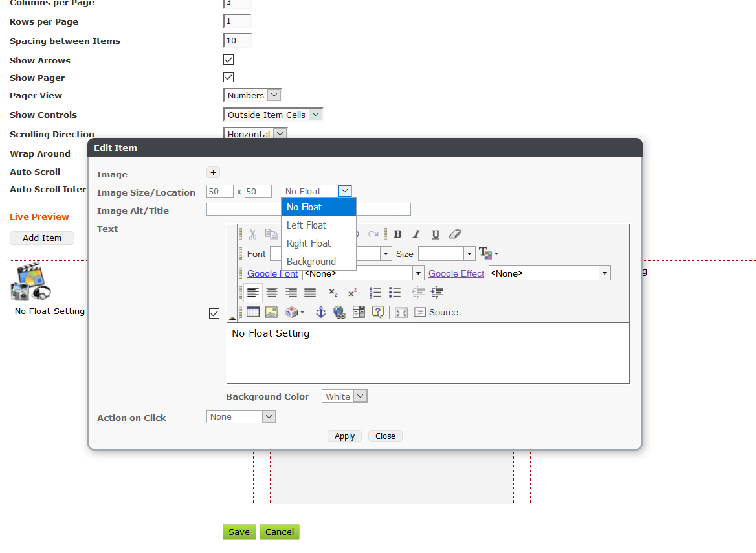Click the green Cancel button
The height and width of the screenshot is (553, 756).
pos(280,532)
